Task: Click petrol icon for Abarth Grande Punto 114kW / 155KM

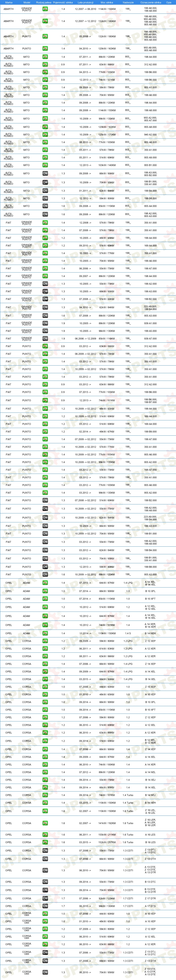Action: point(45,9)
